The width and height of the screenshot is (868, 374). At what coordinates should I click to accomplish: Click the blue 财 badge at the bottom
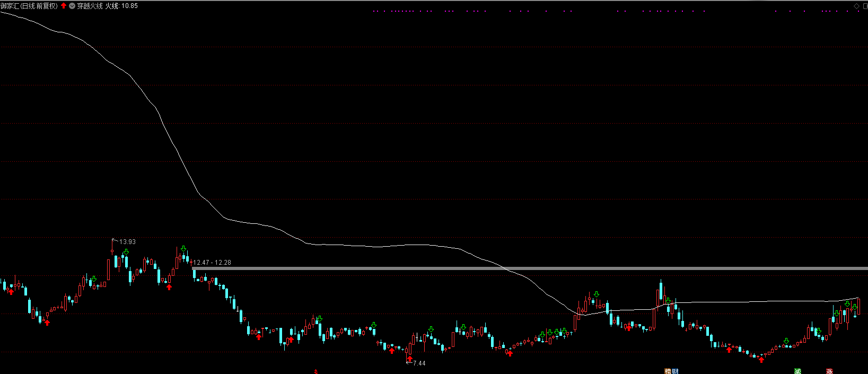coord(674,371)
